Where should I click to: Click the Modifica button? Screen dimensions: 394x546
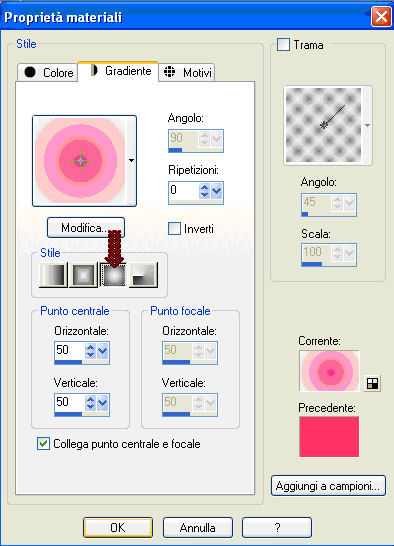(x=86, y=228)
